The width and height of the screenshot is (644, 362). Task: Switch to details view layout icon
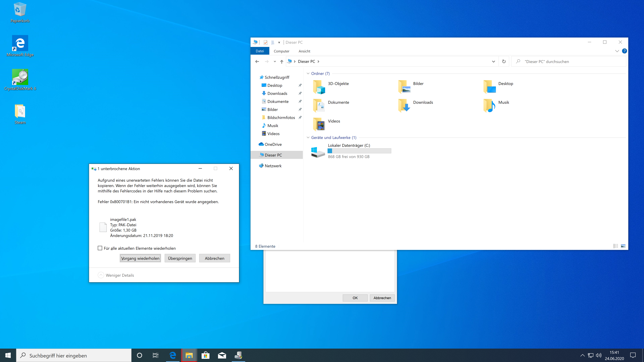click(615, 246)
